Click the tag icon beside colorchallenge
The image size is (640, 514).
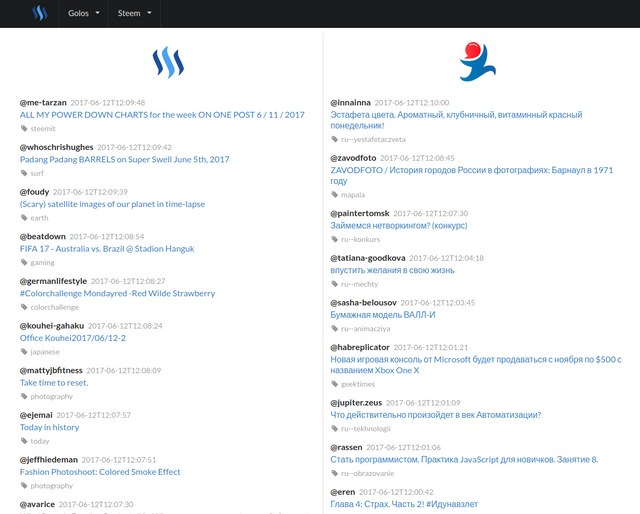click(24, 307)
